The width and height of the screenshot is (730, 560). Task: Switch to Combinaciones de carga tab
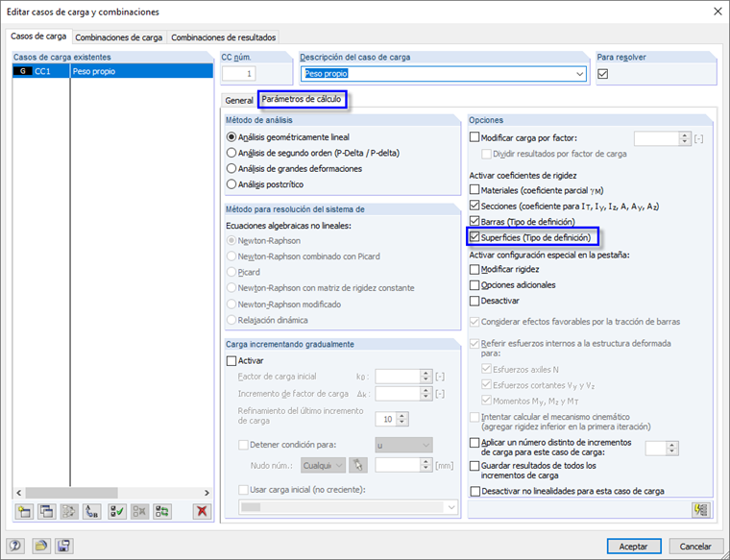[x=119, y=37]
